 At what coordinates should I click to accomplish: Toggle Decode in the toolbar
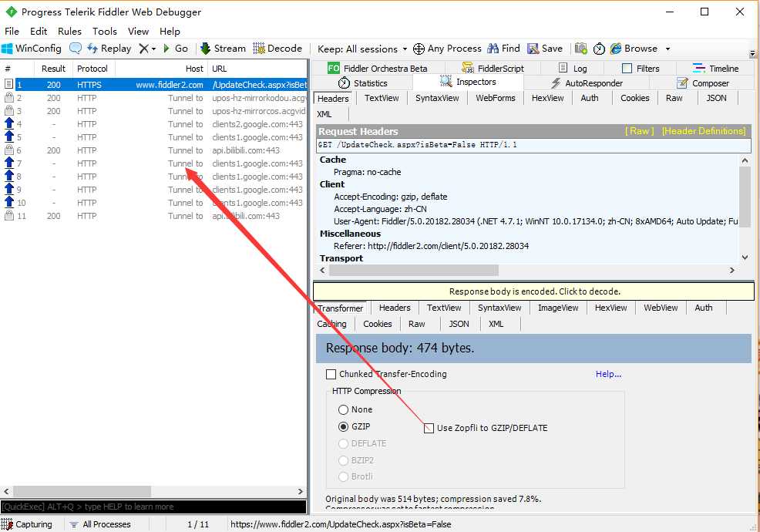point(277,49)
